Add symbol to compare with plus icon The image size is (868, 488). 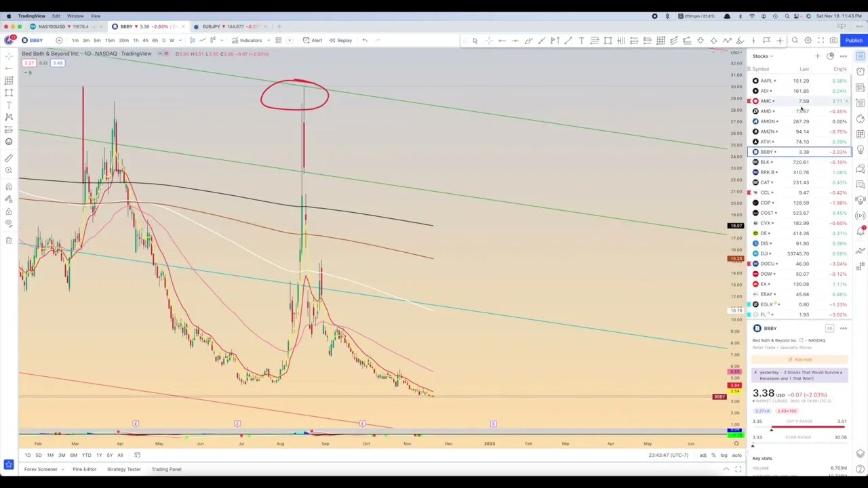tap(59, 41)
